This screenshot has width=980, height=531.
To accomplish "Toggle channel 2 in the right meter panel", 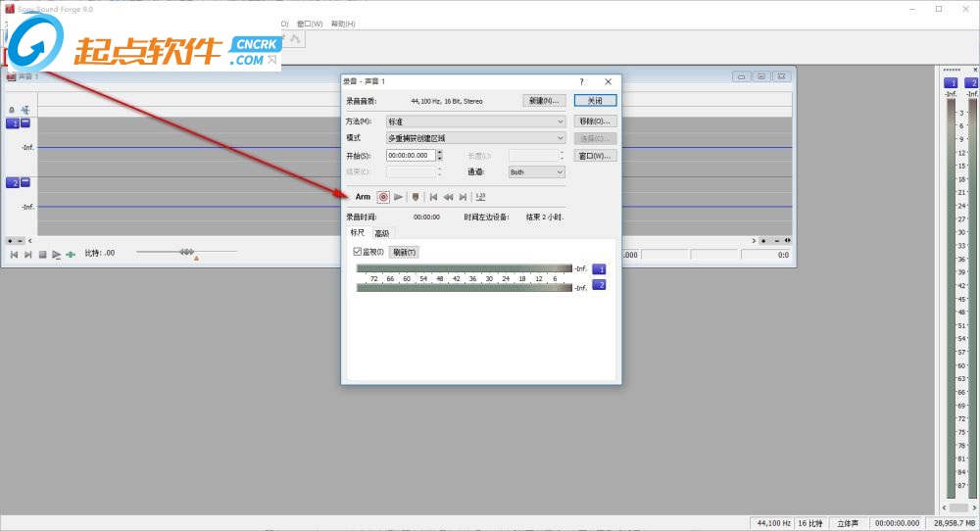I will pyautogui.click(x=971, y=83).
